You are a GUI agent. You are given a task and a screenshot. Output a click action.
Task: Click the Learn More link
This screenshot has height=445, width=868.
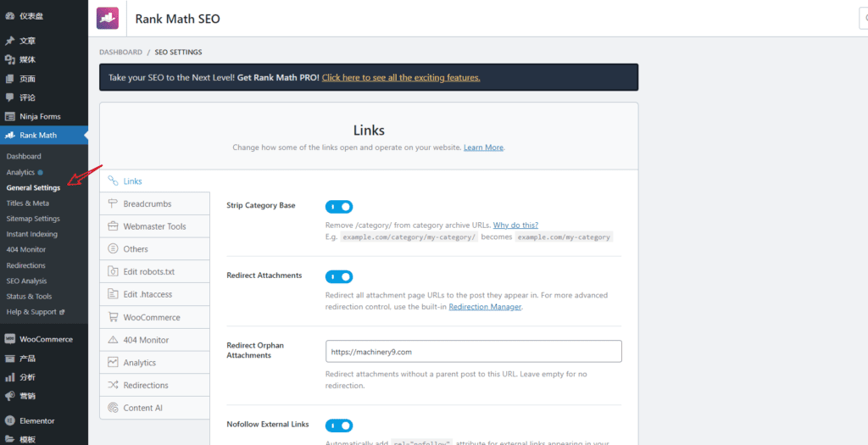pos(484,147)
